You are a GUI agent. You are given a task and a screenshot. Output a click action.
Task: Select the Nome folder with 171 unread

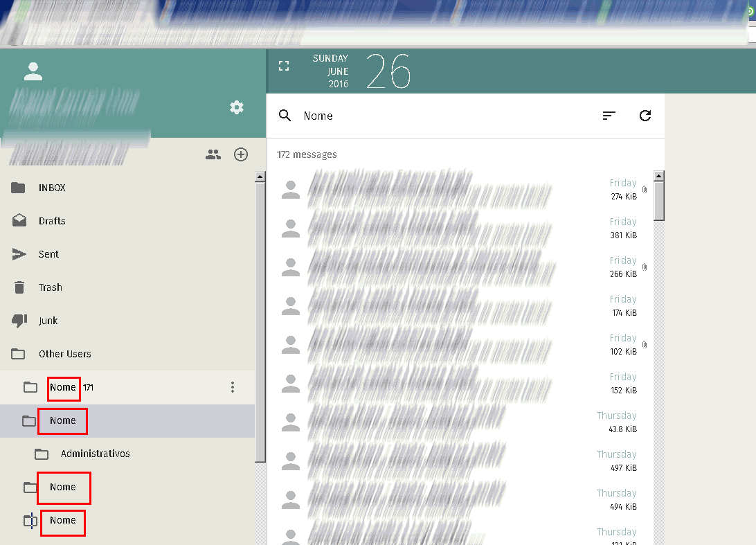[x=63, y=387]
